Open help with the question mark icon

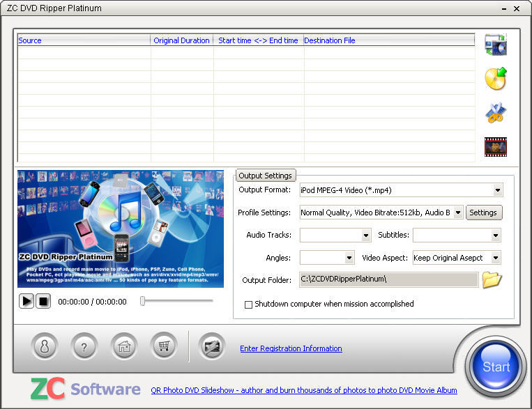tap(84, 346)
